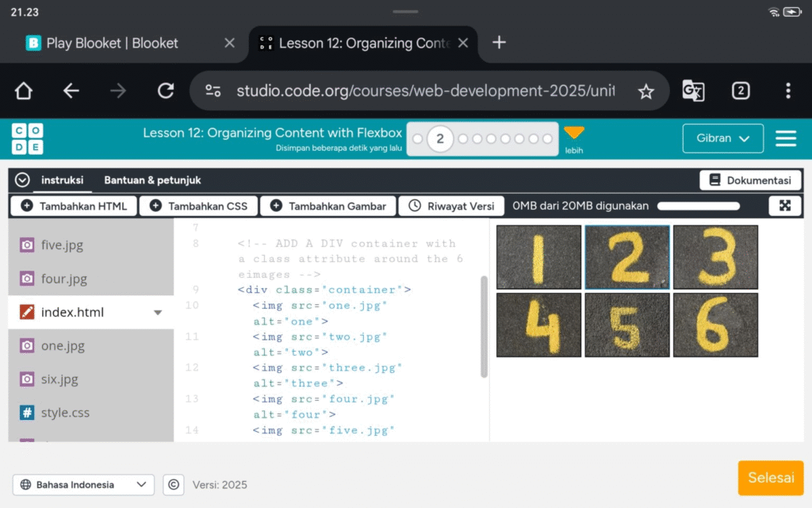The image size is (812, 508).
Task: Open the copyright info icon
Action: (173, 484)
